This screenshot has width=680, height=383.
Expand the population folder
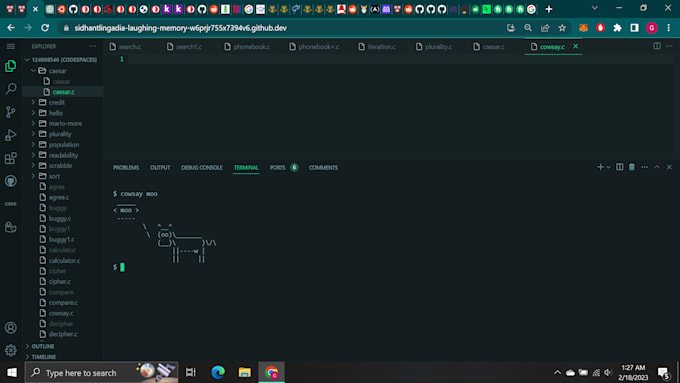point(33,144)
